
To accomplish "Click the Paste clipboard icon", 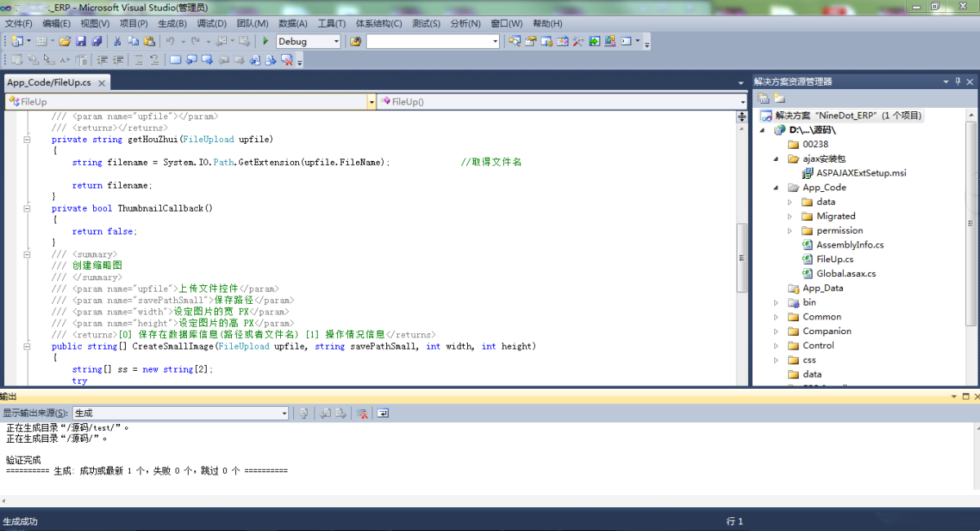I will 149,41.
